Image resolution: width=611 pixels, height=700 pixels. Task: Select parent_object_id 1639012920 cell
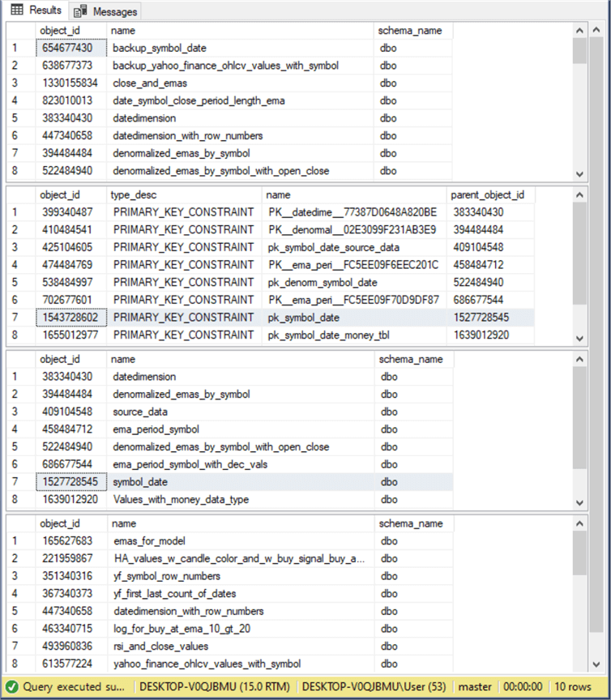pyautogui.click(x=490, y=335)
